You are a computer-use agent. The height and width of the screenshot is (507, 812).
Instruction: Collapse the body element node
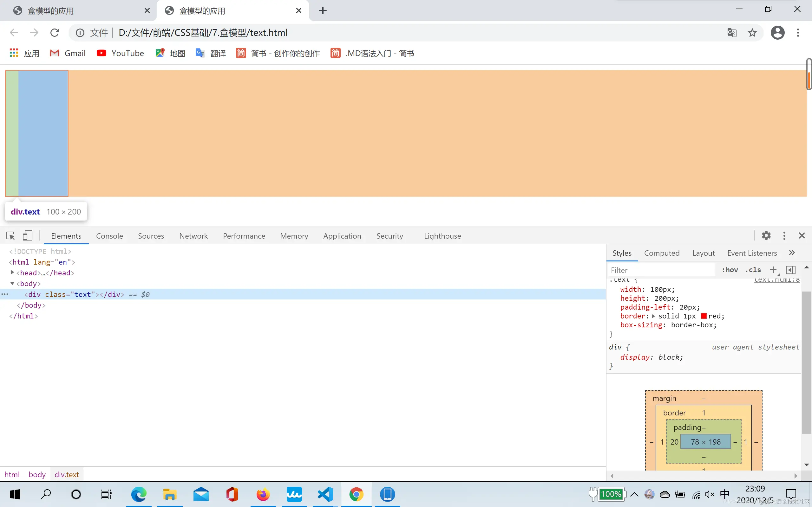[x=12, y=283]
